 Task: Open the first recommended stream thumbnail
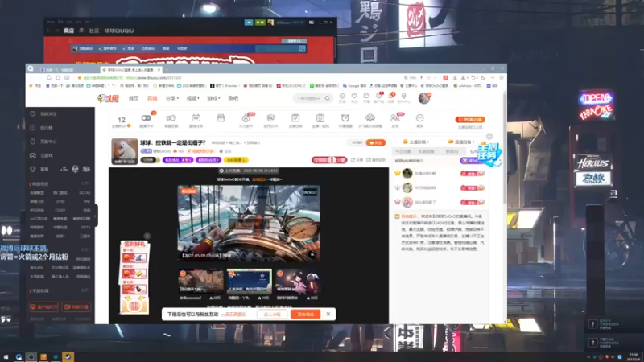[200, 281]
